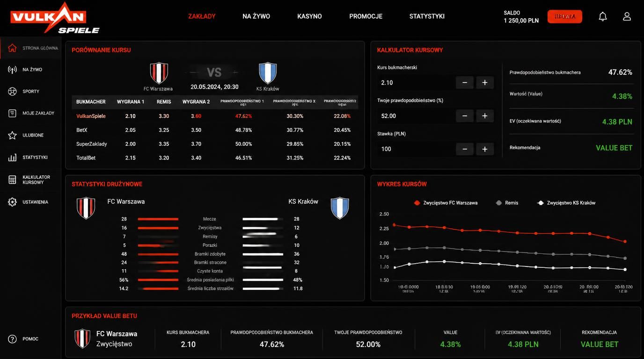
Task: Open Ustawienia gear icon
Action: (12, 202)
